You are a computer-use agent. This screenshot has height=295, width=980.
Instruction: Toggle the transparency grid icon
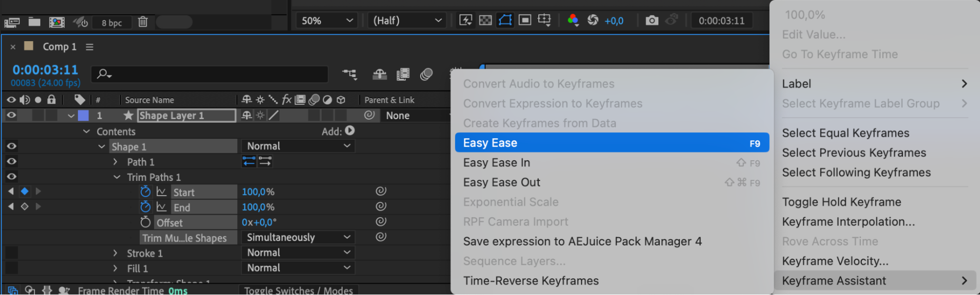485,20
